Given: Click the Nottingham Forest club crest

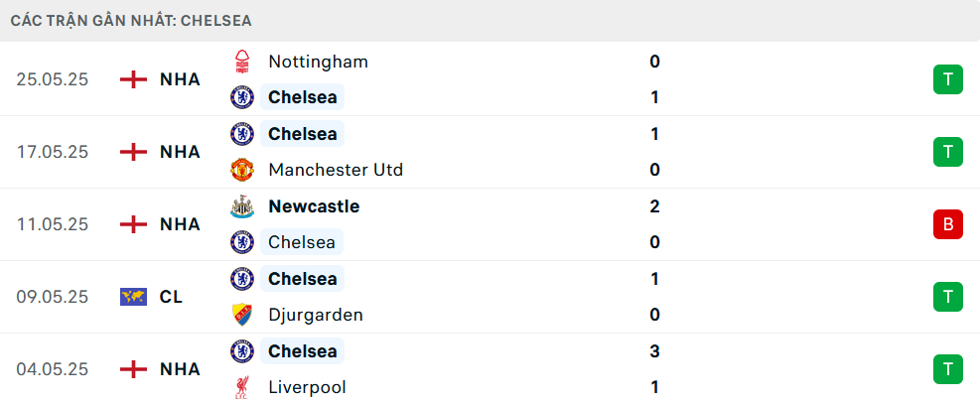Looking at the screenshot, I should pos(242,62).
